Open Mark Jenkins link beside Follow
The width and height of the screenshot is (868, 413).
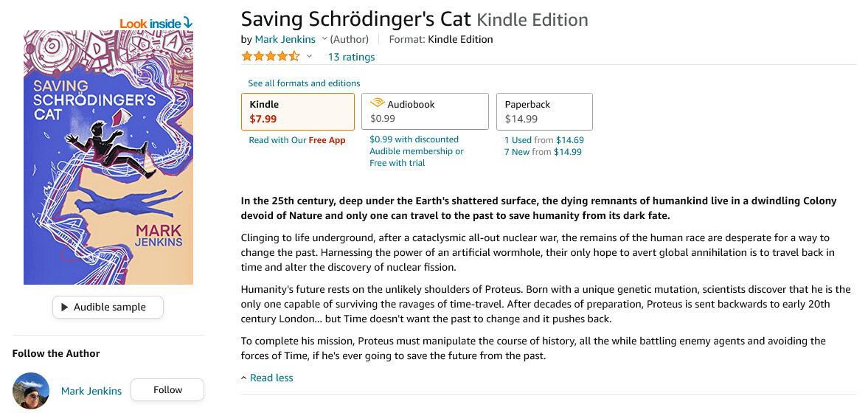91,391
